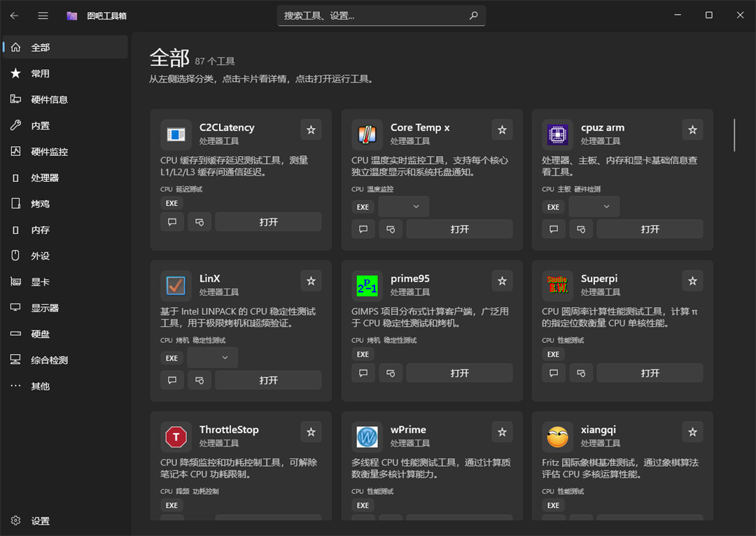Click the search magnifier icon
The height and width of the screenshot is (536, 756).
pyautogui.click(x=473, y=15)
